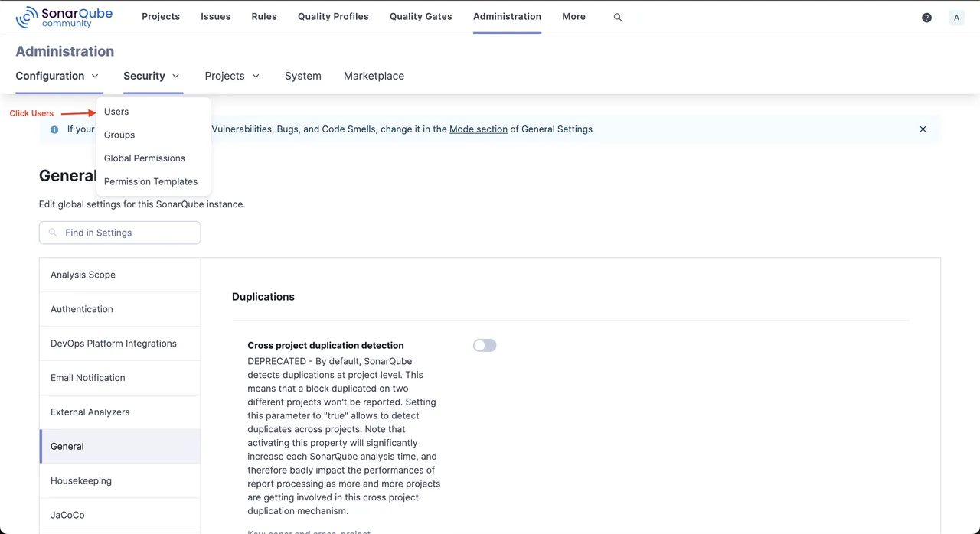Select General settings category
This screenshot has width=980, height=534.
pyautogui.click(x=120, y=446)
